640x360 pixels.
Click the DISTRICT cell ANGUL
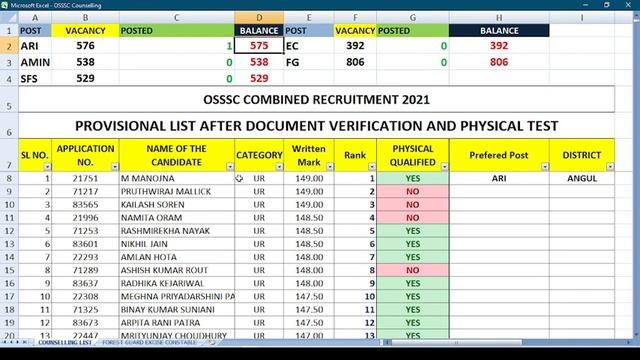pos(582,178)
